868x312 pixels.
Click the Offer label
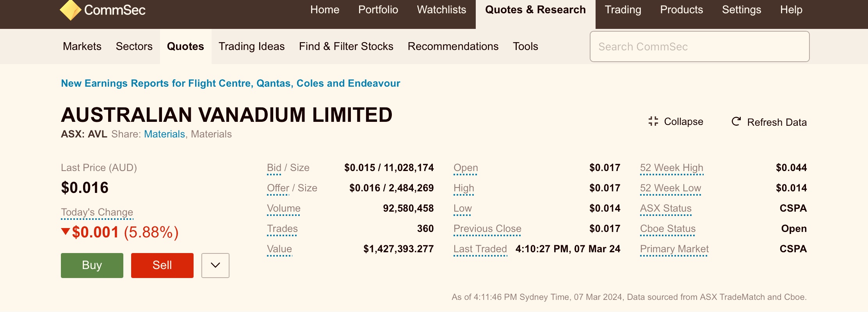pyautogui.click(x=278, y=188)
